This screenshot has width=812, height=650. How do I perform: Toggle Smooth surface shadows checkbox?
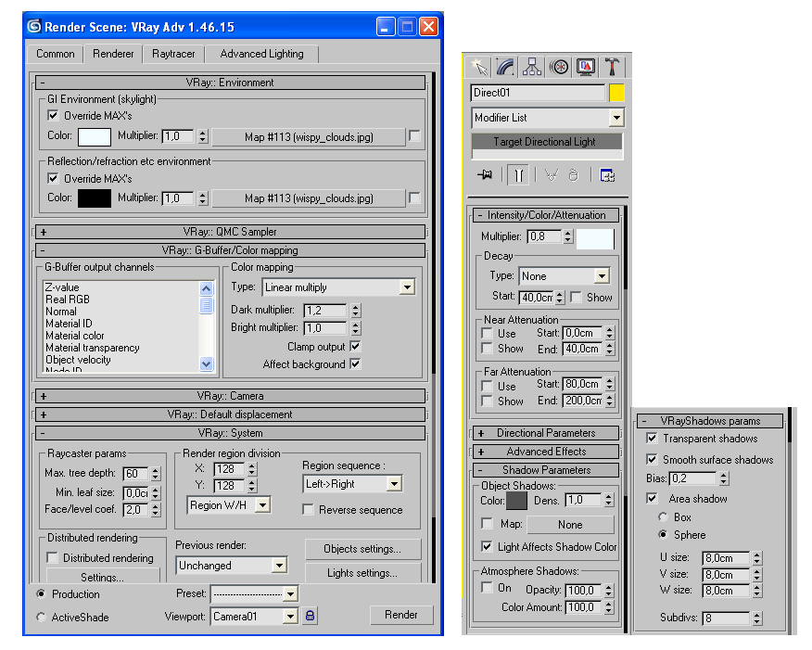652,459
